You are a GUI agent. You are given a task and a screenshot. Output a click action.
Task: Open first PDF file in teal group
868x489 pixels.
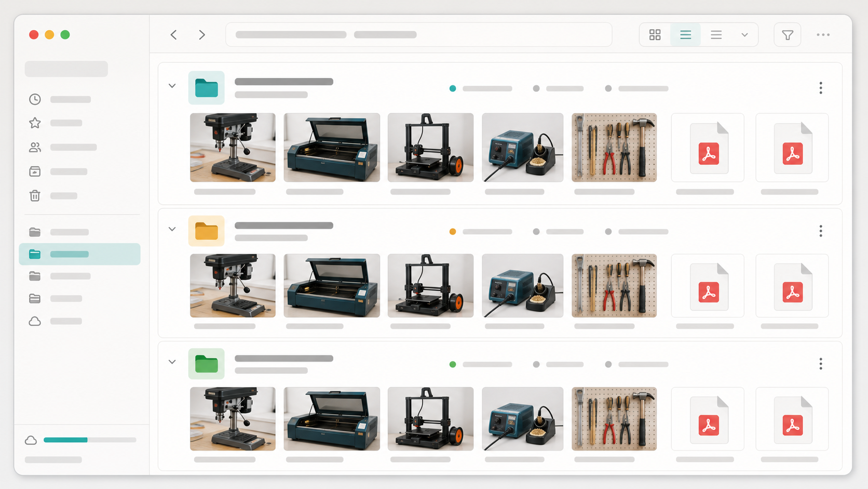(x=708, y=148)
